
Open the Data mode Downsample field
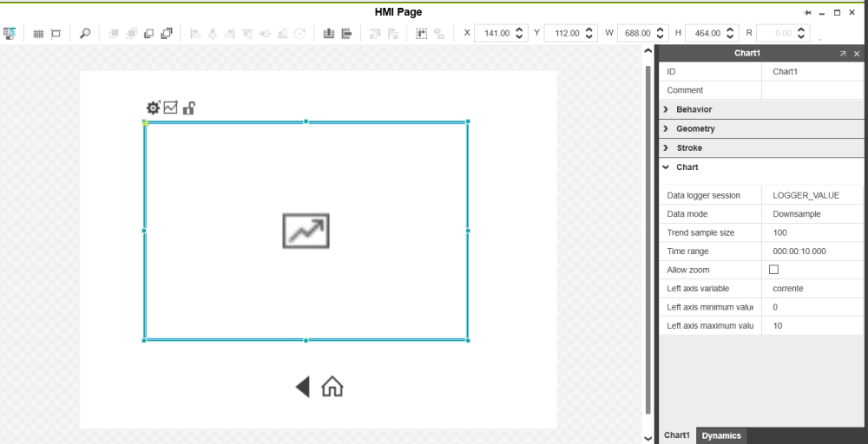(812, 214)
